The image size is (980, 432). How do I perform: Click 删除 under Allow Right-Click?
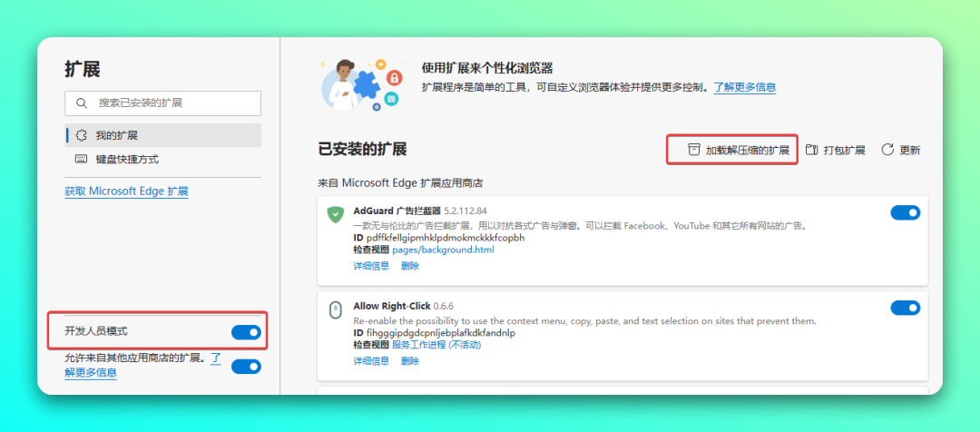pos(410,361)
